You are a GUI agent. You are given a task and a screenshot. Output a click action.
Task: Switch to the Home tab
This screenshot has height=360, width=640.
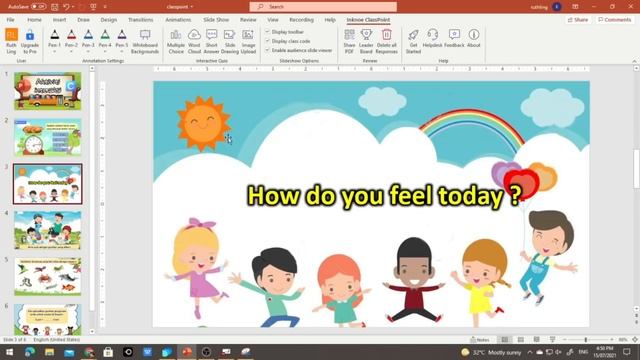[x=34, y=20]
